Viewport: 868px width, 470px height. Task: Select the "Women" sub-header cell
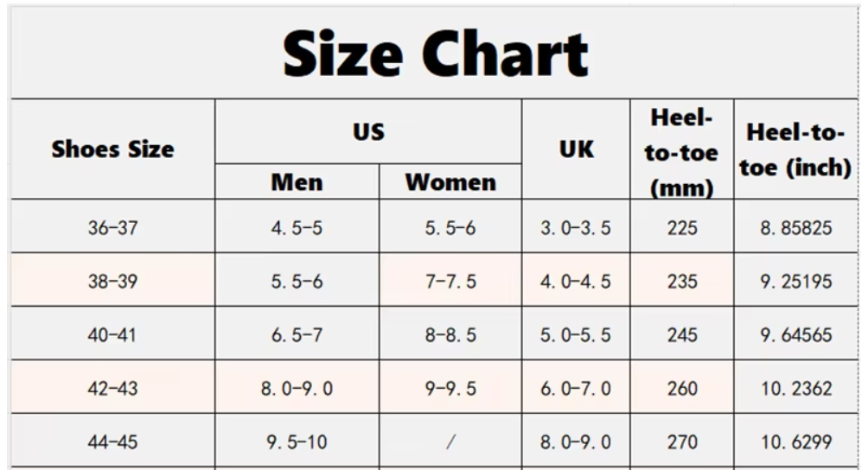click(x=450, y=182)
